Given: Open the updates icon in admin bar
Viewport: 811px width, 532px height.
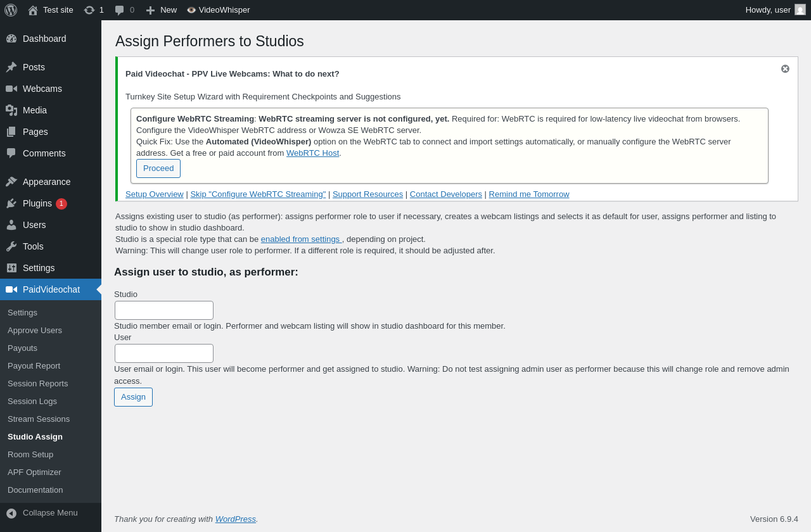Looking at the screenshot, I should (x=89, y=10).
